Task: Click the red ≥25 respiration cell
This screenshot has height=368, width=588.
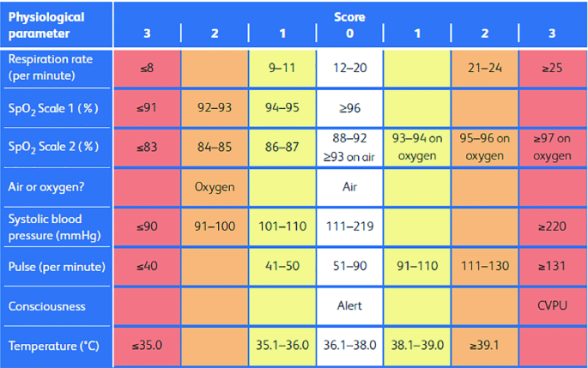Action: point(553,68)
